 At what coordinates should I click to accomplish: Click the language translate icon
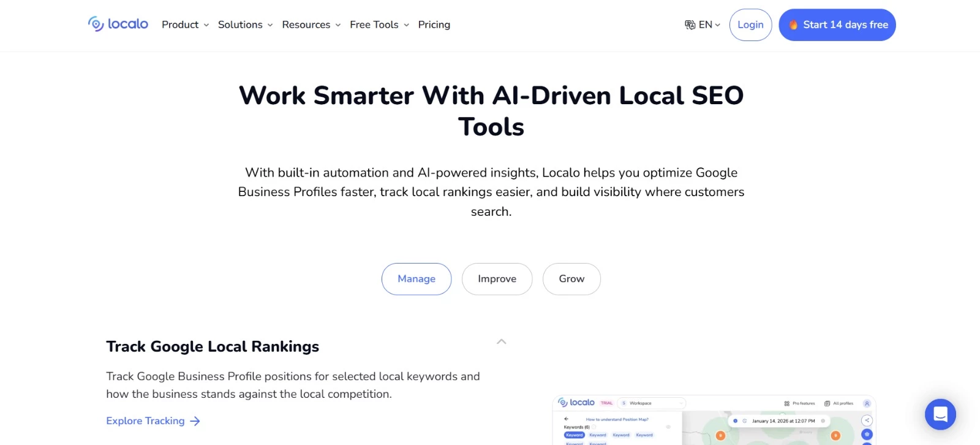pyautogui.click(x=690, y=25)
